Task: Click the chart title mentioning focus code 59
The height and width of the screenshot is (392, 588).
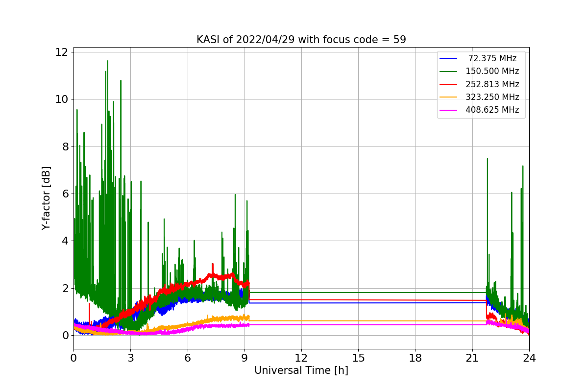Action: click(301, 40)
